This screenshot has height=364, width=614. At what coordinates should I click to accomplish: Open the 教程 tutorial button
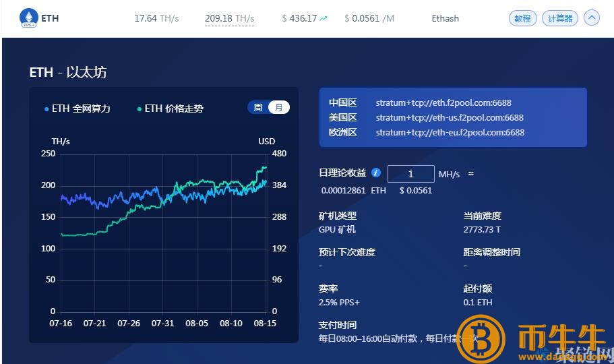pos(522,18)
